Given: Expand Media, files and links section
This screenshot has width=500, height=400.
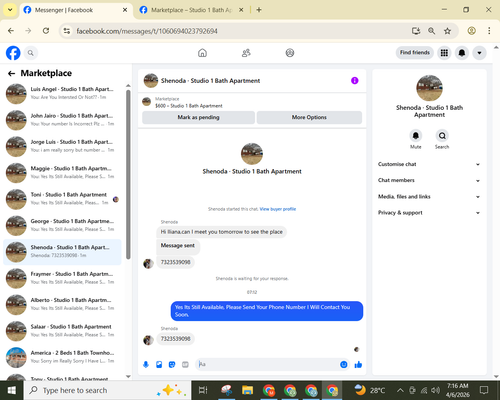Looking at the screenshot, I should click(x=429, y=197).
